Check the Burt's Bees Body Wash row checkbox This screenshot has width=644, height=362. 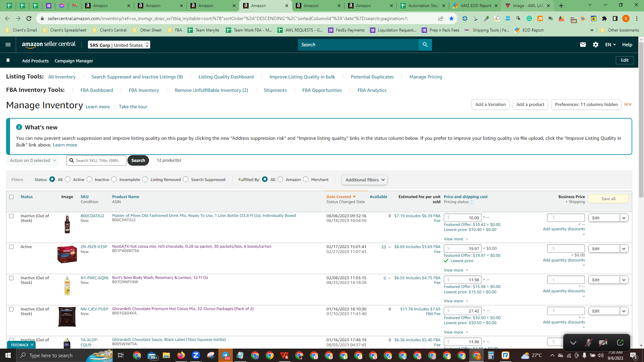(x=11, y=278)
